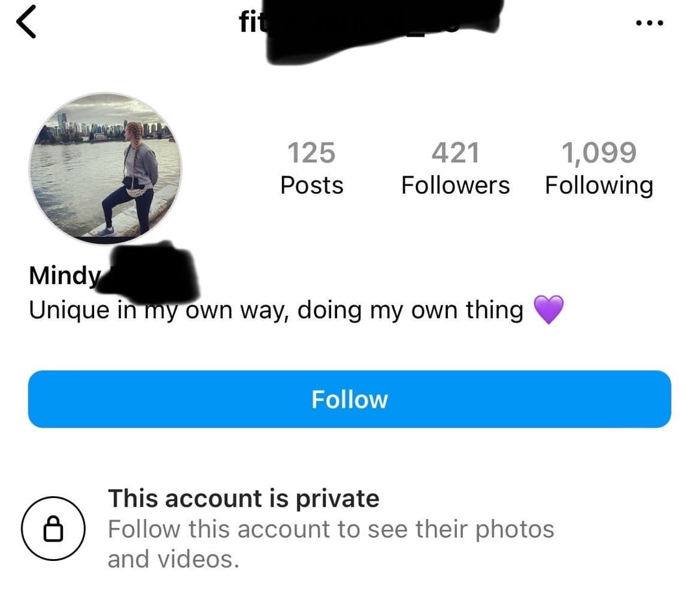Image resolution: width=700 pixels, height=609 pixels.
Task: Open the 1,099 following number
Action: click(x=598, y=153)
